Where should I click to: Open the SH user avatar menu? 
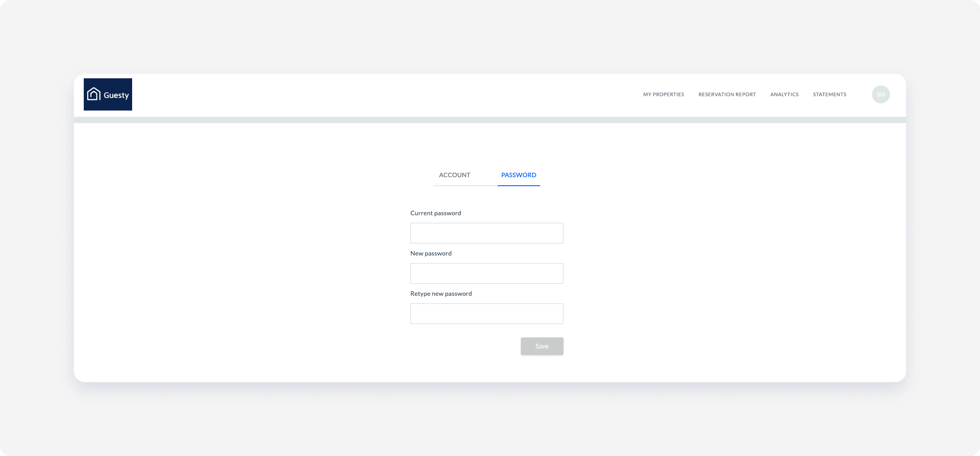tap(881, 94)
